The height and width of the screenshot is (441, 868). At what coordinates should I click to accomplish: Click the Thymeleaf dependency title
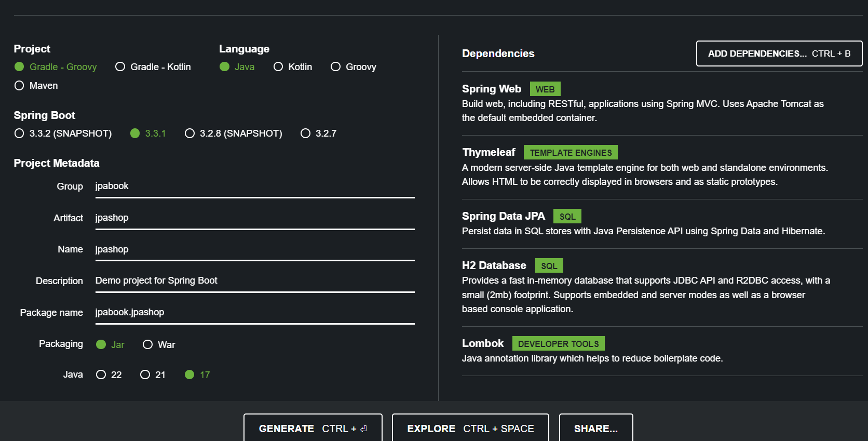pyautogui.click(x=489, y=152)
